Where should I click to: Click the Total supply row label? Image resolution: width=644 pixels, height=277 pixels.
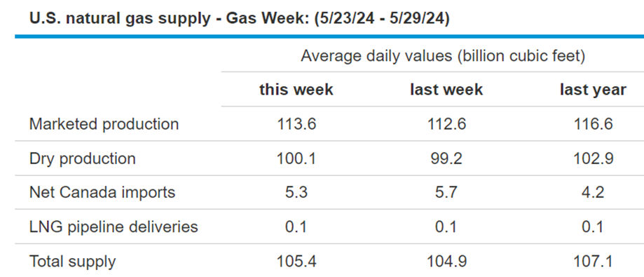72,262
